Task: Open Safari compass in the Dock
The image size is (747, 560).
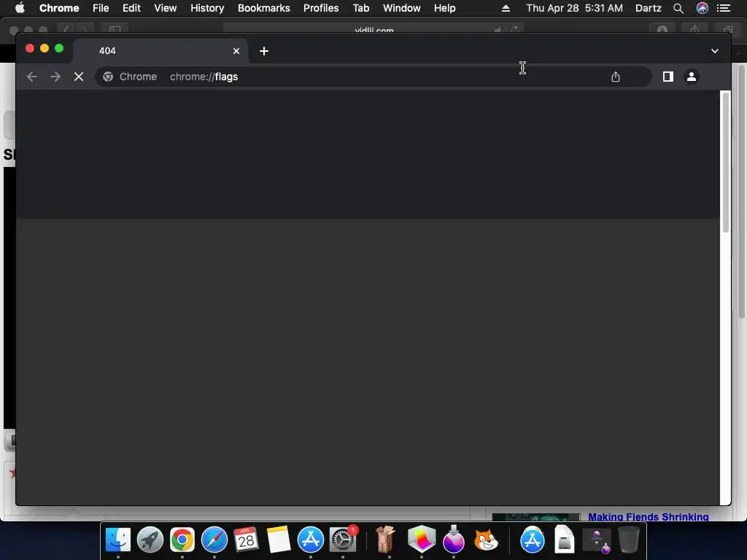Action: [x=214, y=540]
